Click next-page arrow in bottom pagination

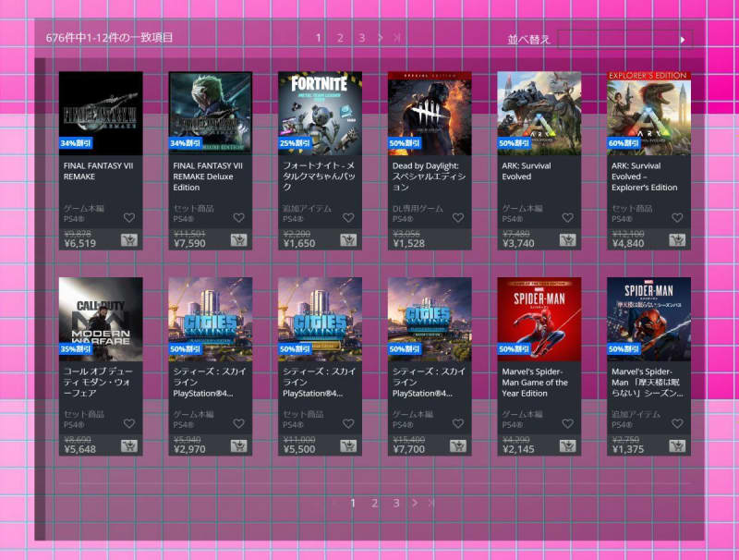click(x=415, y=503)
